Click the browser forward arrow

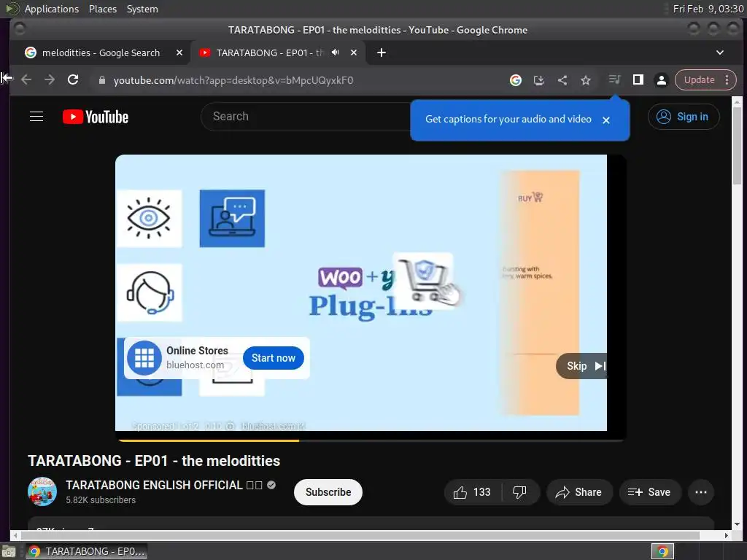(50, 80)
